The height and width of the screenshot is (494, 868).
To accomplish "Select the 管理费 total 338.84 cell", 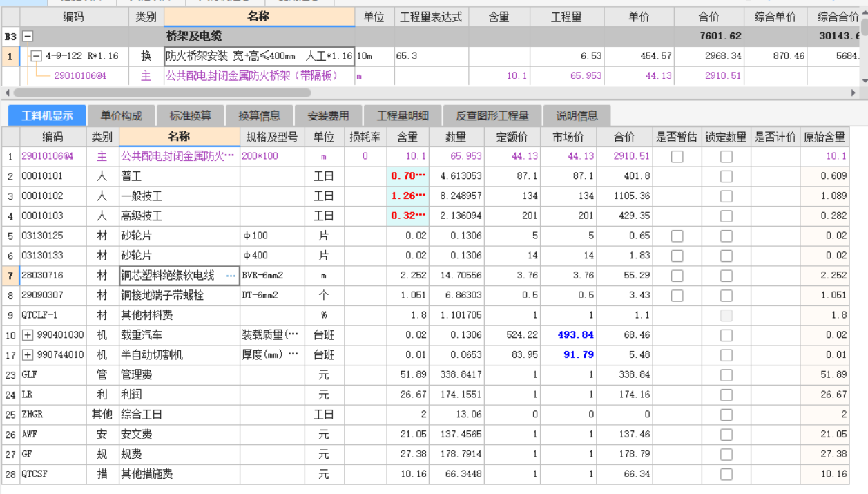I will pos(625,375).
